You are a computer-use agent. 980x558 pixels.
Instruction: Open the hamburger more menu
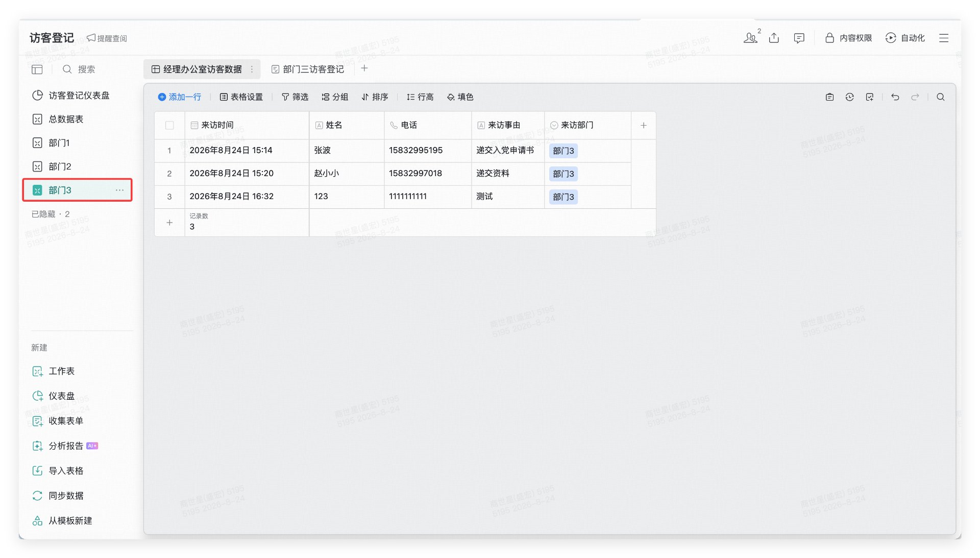pyautogui.click(x=944, y=38)
